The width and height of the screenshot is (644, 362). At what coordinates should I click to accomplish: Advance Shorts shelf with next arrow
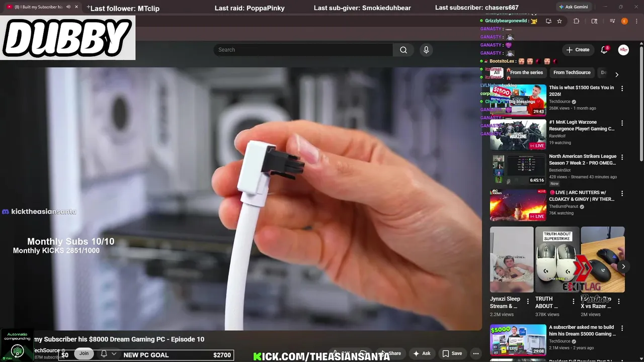(623, 266)
